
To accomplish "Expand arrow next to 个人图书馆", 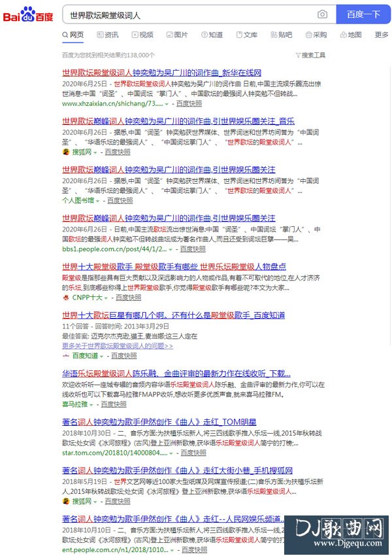I will tap(98, 201).
